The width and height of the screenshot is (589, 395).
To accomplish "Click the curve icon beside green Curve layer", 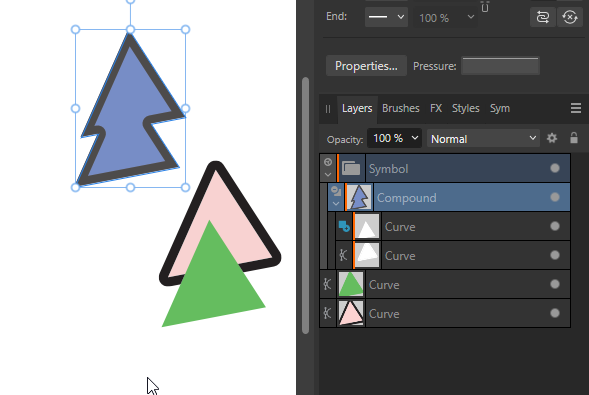I will coord(327,284).
